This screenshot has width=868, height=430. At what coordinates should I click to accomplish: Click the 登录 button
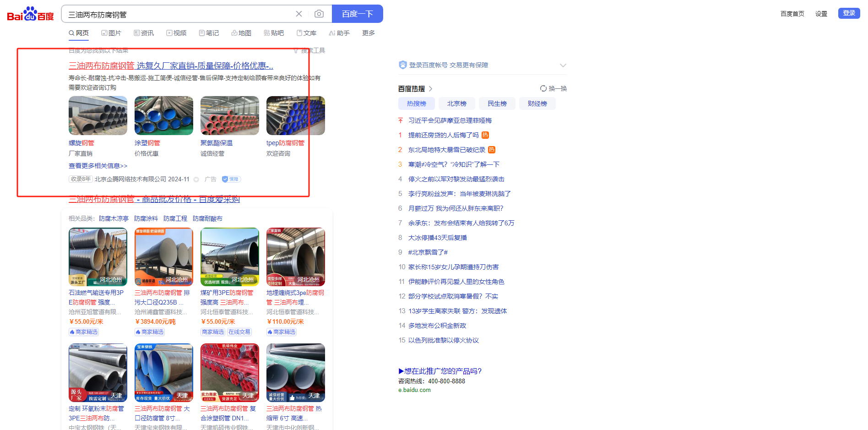click(x=849, y=13)
